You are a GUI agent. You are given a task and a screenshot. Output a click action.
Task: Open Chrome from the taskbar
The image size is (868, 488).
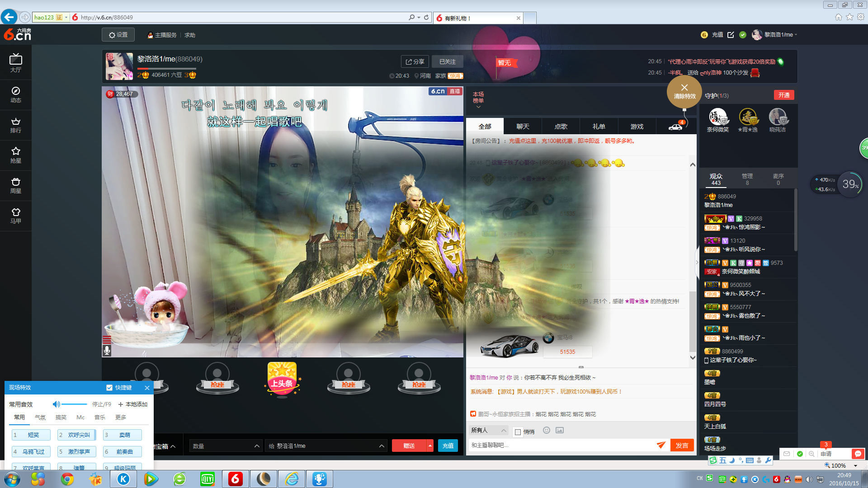(67, 479)
